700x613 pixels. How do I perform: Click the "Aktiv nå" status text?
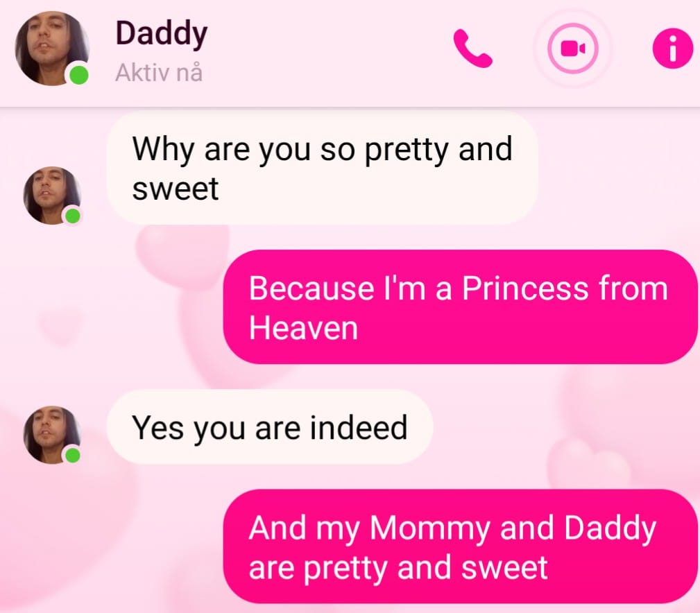159,72
